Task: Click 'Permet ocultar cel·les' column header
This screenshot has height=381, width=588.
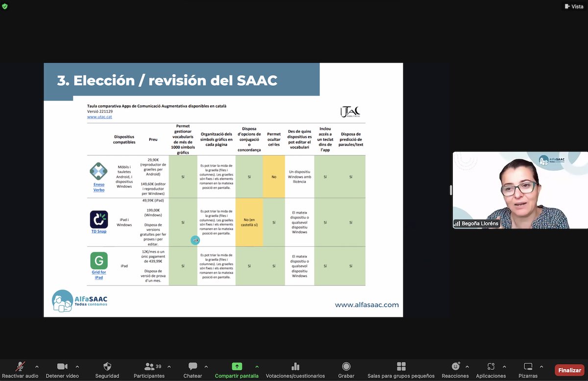Action: click(x=274, y=139)
